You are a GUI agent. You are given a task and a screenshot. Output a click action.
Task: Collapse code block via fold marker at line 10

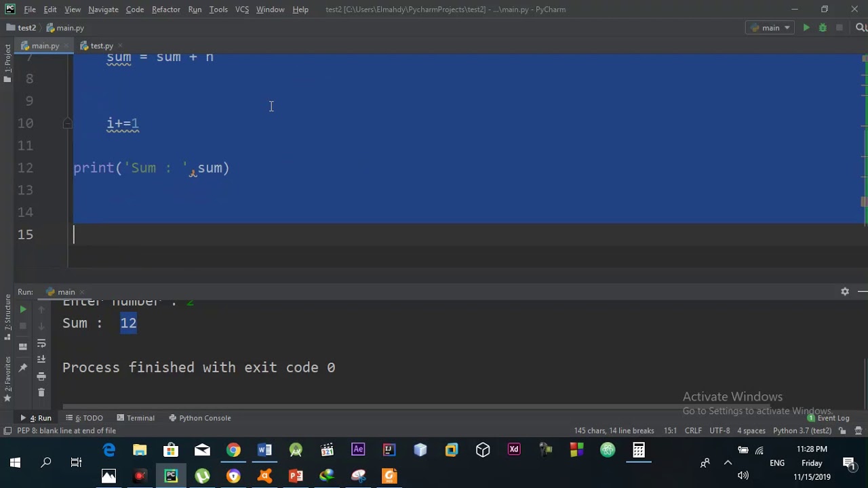point(67,123)
